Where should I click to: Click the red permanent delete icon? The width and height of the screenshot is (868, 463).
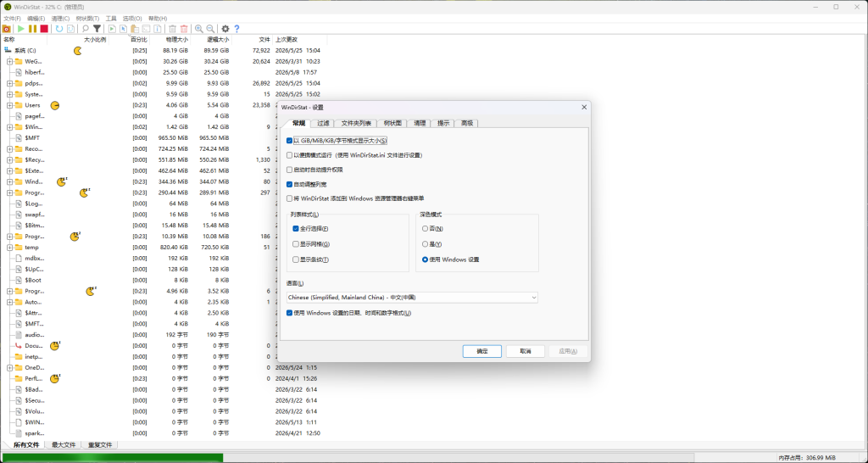pyautogui.click(x=184, y=29)
